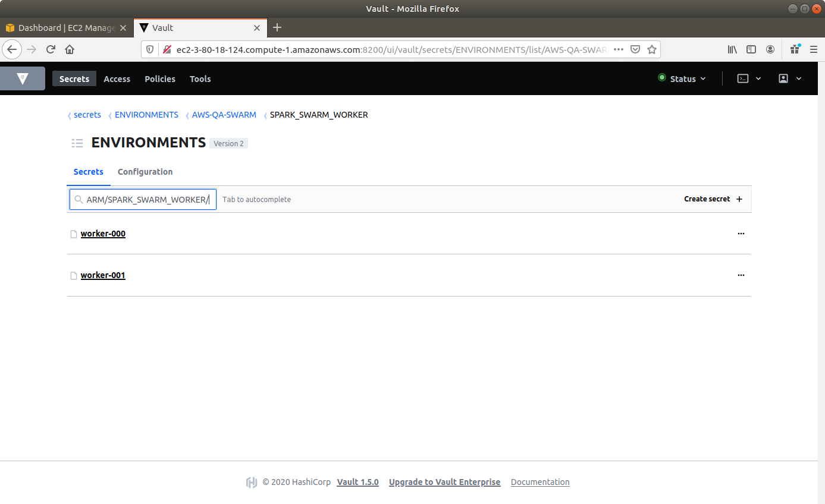Click SPARK_SWARM_WORKER breadcrumb text
825x504 pixels.
pyautogui.click(x=319, y=115)
